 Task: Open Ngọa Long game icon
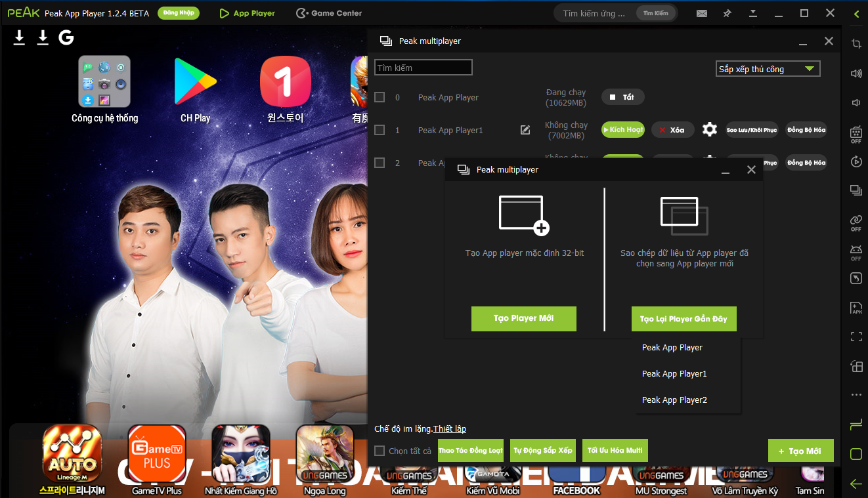324,460
